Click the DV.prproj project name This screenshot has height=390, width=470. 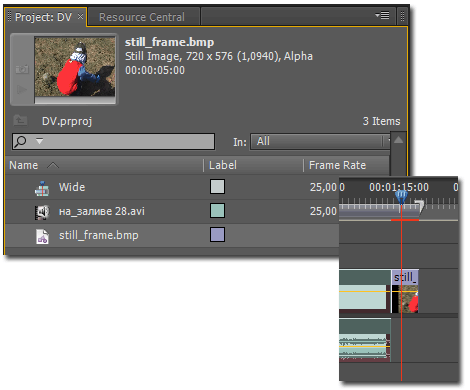point(67,121)
